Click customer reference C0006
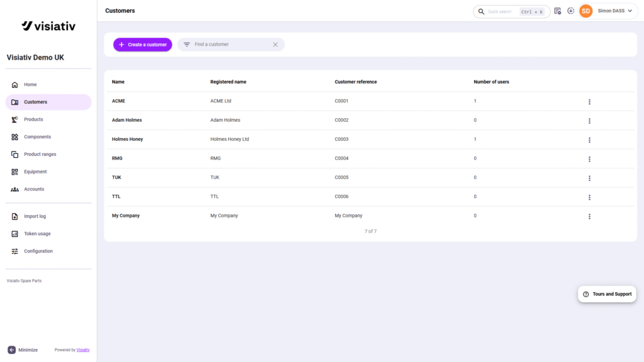This screenshot has height=362, width=644. tap(341, 197)
